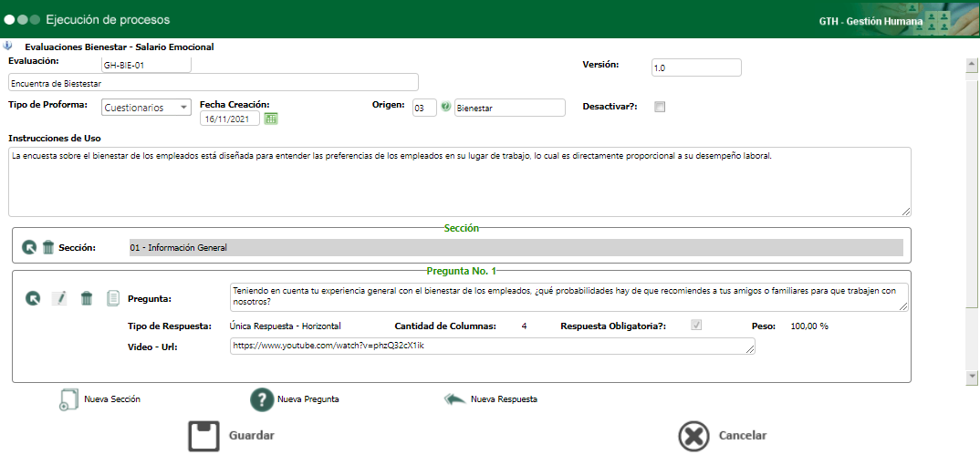980x476 pixels.
Task: Click the Sección field 01 - Información General
Action: pos(516,248)
